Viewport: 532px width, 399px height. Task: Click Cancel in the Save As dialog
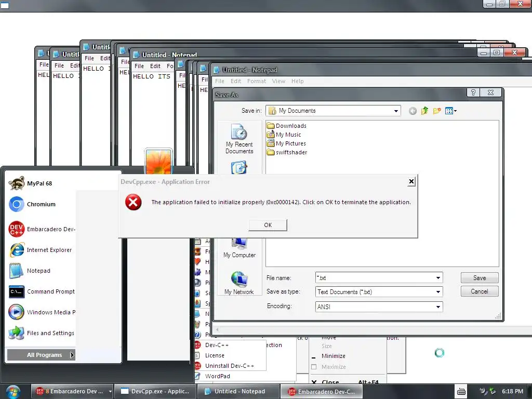(x=480, y=291)
